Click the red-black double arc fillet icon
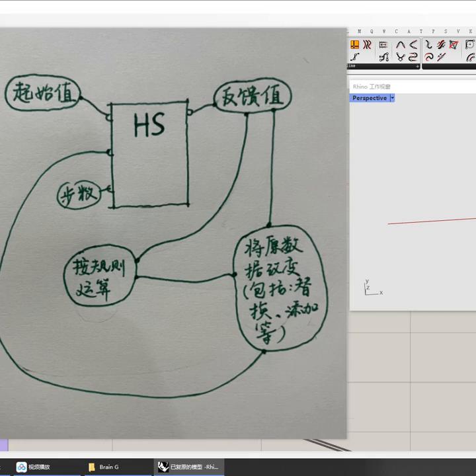 pos(471,57)
